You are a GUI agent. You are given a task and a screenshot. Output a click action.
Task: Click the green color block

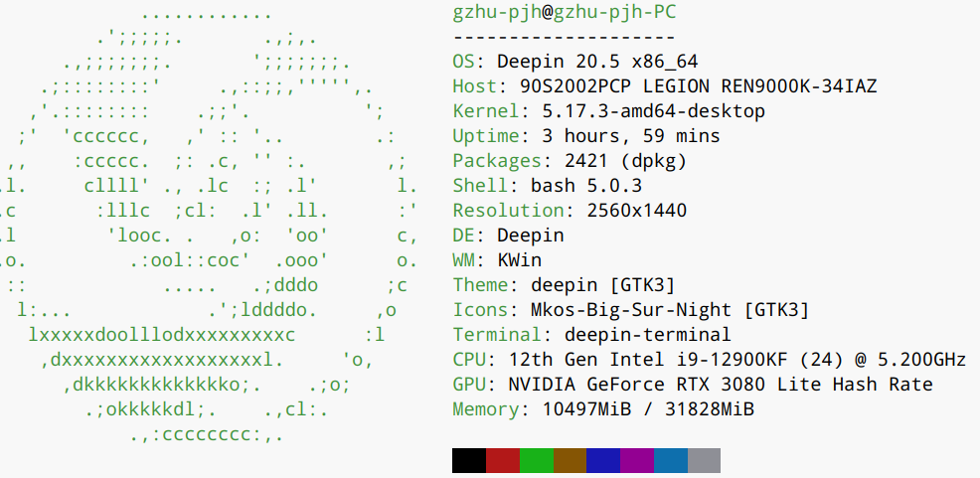[537, 460]
